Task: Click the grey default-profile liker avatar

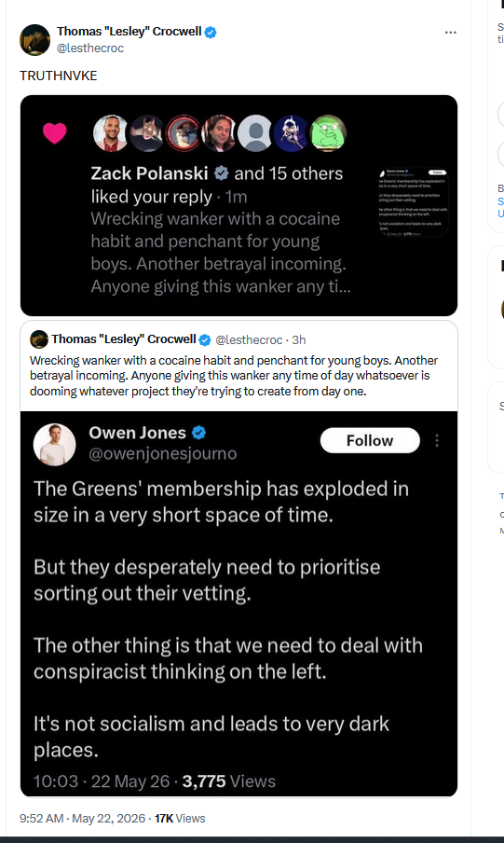Action: click(256, 133)
